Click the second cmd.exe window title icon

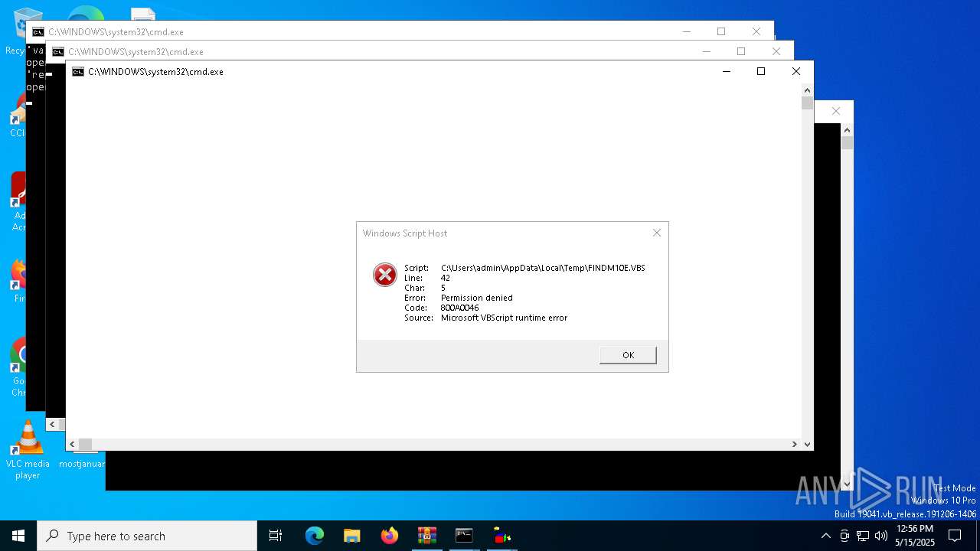point(58,52)
